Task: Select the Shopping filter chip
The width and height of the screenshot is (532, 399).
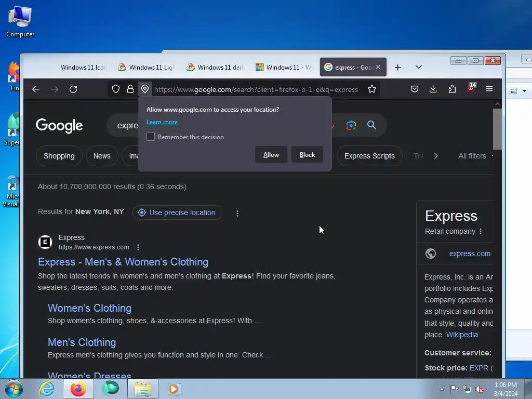Action: point(59,156)
